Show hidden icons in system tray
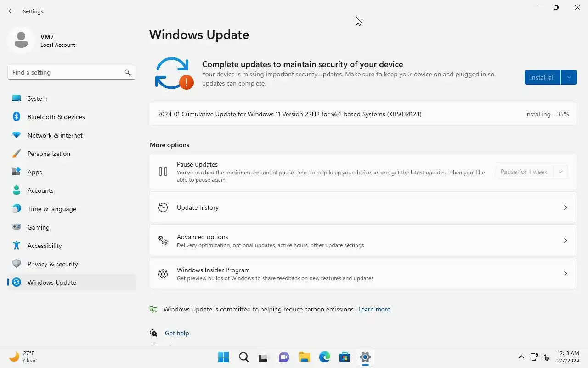Viewport: 588px width, 368px height. coord(521,357)
